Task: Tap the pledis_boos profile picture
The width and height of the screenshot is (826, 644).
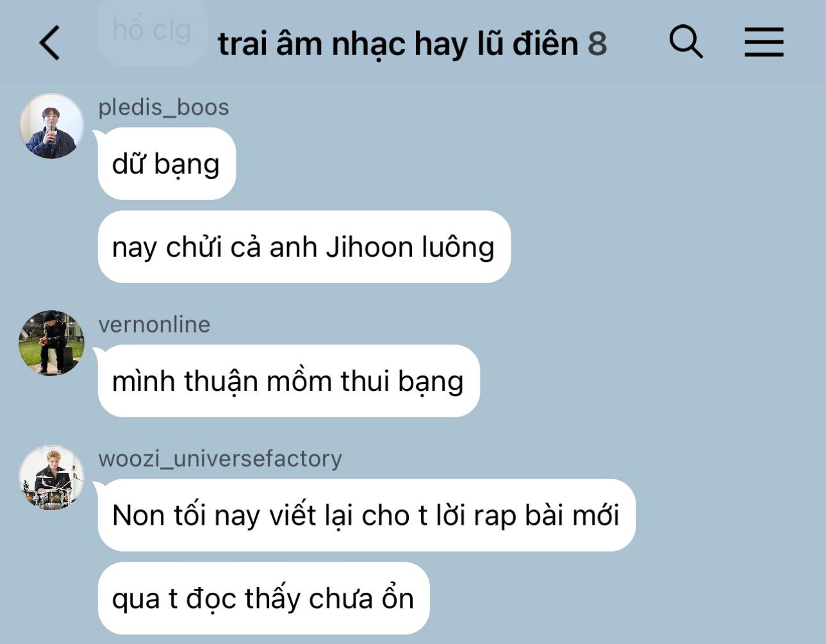Action: tap(51, 126)
